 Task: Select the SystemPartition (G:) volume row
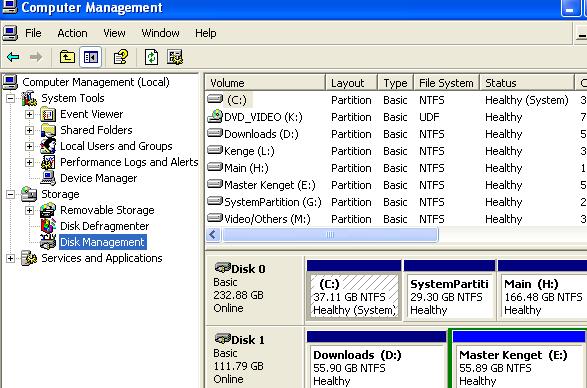coord(396,202)
